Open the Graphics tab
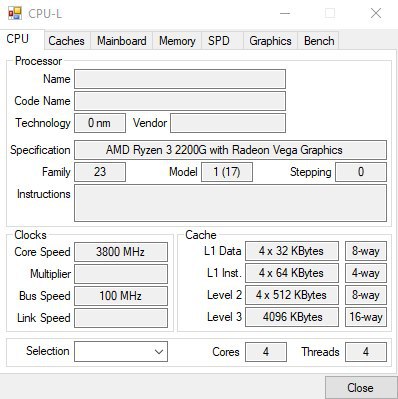The height and width of the screenshot is (399, 398). (x=270, y=41)
